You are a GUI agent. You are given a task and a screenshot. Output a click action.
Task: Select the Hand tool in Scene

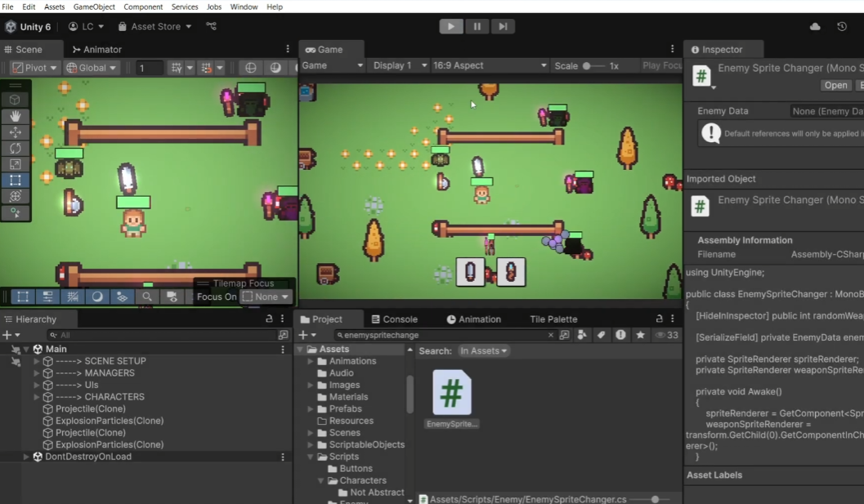15,116
